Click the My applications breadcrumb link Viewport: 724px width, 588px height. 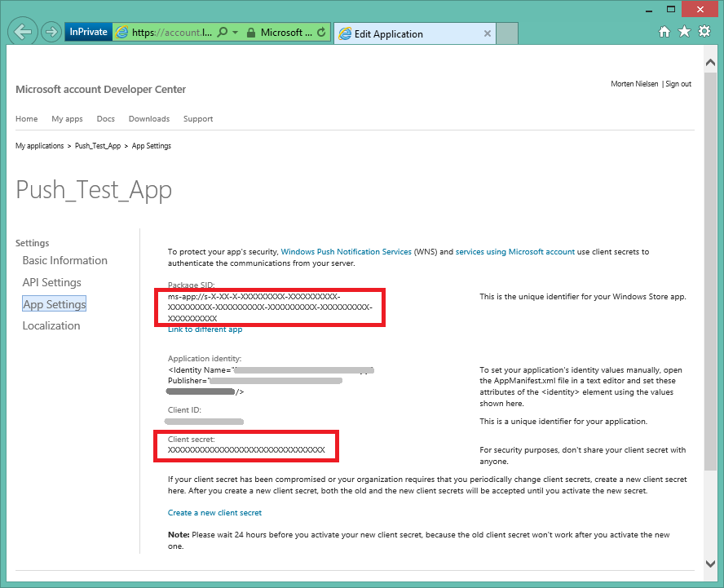pyautogui.click(x=40, y=146)
